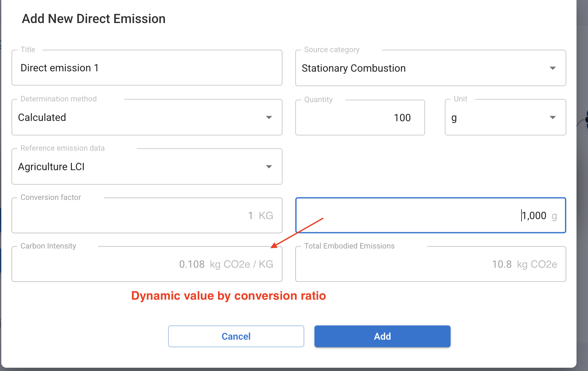The height and width of the screenshot is (371, 588).
Task: Focus the Quantity input field
Action: tap(360, 118)
